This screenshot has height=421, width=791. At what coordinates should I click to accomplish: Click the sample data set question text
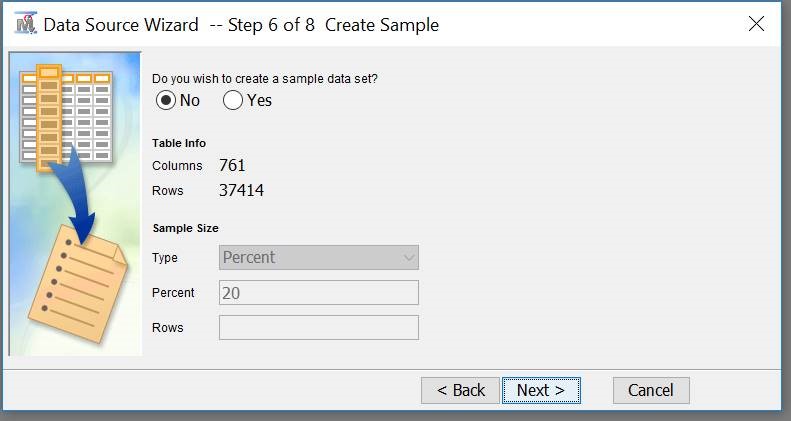click(x=265, y=78)
